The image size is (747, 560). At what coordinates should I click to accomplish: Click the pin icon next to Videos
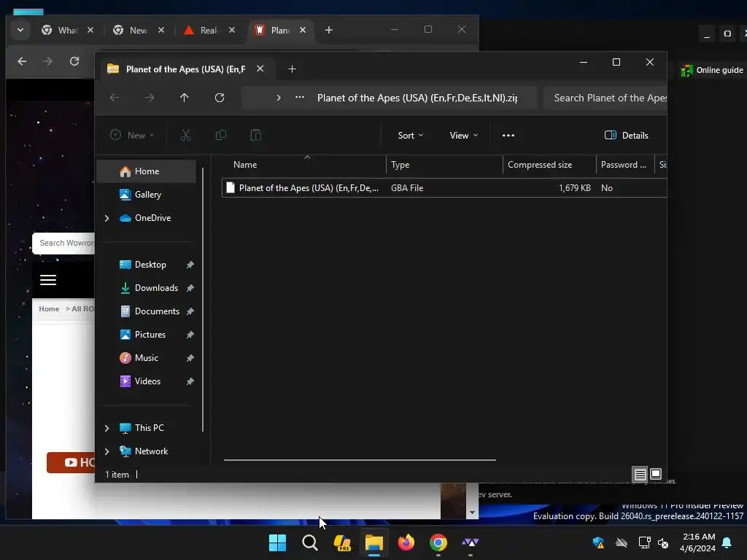(190, 381)
